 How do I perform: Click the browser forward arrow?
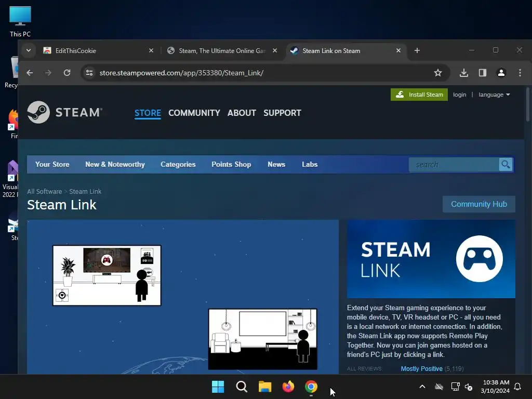point(48,73)
